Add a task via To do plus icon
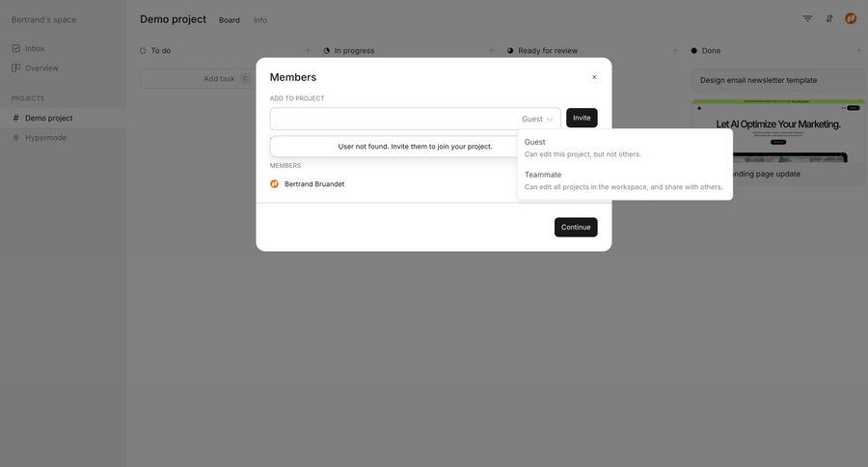 click(308, 50)
